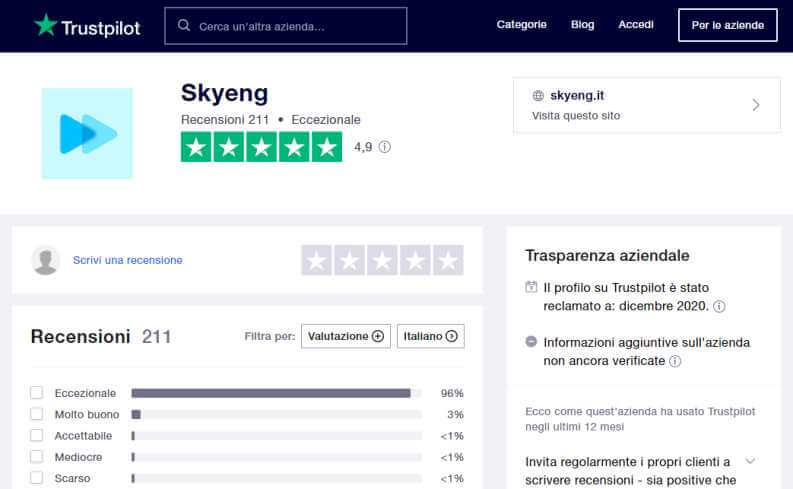Screen dimensions: 793x489
Task: Click Accedi to log in
Action: click(636, 24)
